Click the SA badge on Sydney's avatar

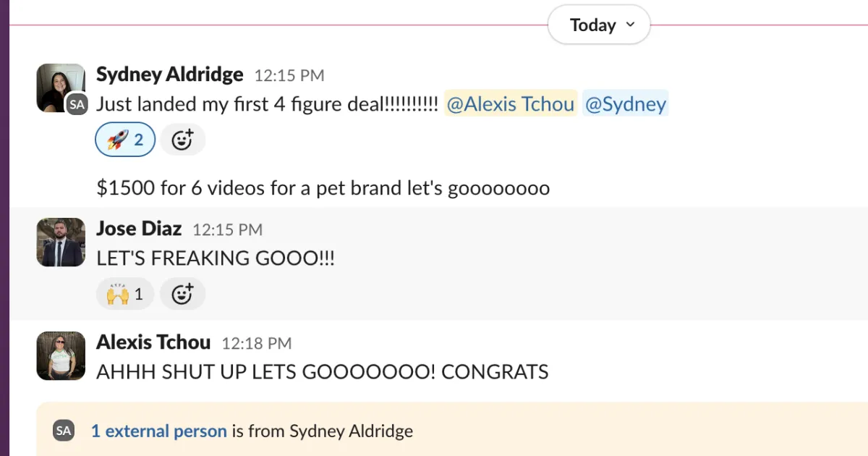coord(77,105)
